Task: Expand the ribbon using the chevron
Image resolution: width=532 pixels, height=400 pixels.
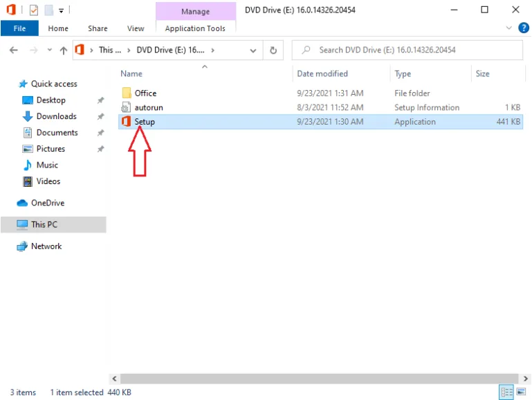Action: (x=509, y=28)
